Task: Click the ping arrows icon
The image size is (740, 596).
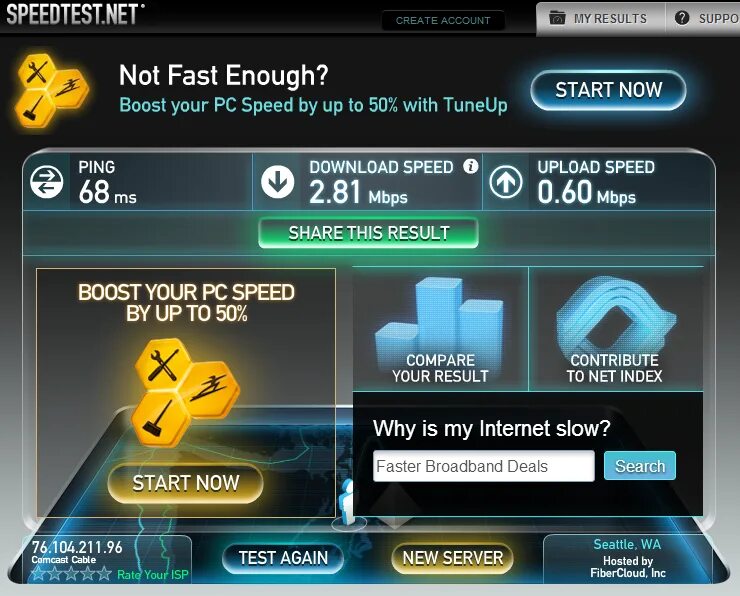Action: tap(46, 182)
